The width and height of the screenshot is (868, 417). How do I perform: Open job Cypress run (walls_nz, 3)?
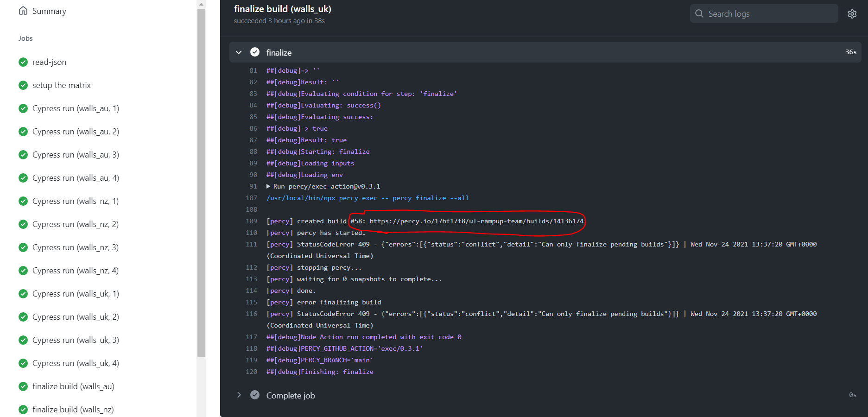coord(76,247)
